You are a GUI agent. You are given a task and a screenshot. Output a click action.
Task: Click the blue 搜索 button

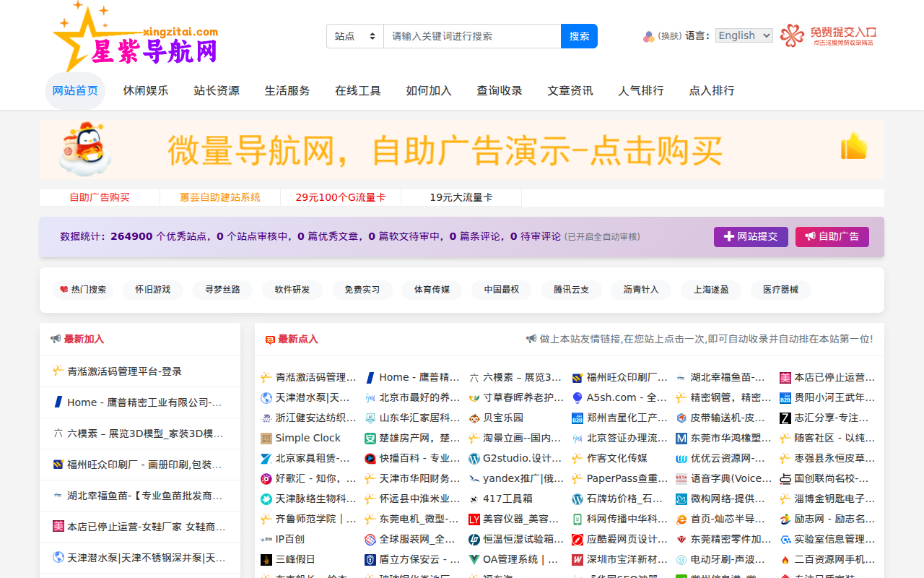579,35
